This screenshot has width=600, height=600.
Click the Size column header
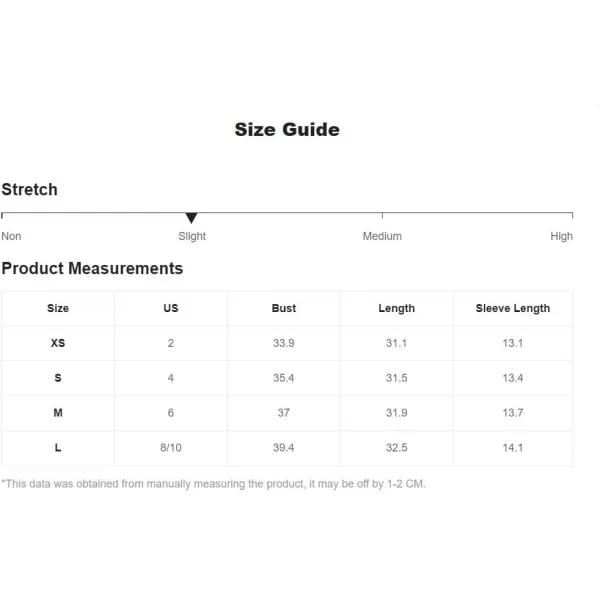tap(58, 308)
